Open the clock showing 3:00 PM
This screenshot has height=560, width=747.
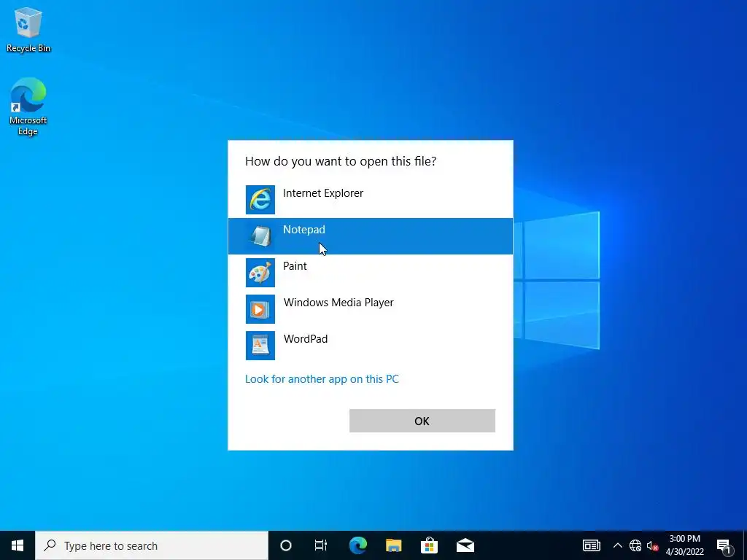(684, 545)
